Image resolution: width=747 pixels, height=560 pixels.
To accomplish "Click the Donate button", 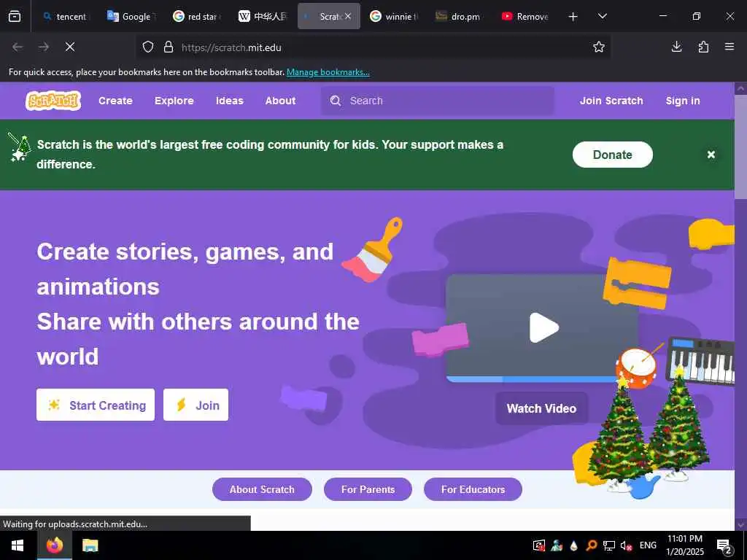I will pyautogui.click(x=612, y=155).
